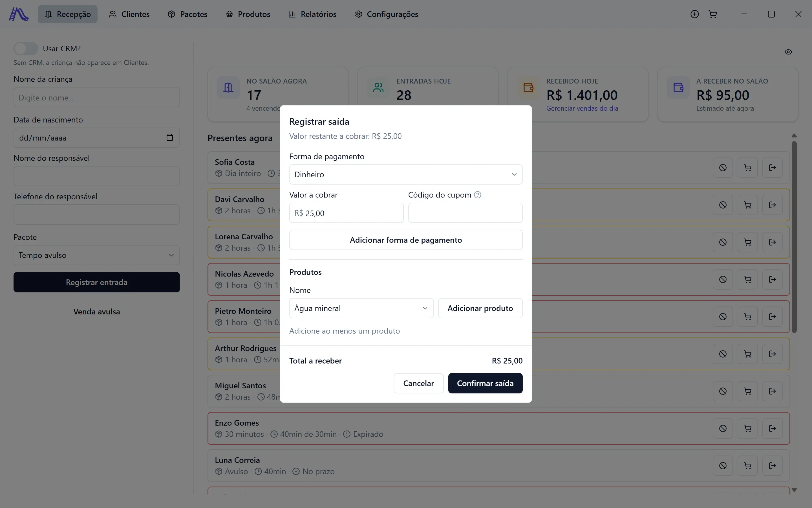Toggle the eye visibility icon for dashboard values

pos(788,52)
